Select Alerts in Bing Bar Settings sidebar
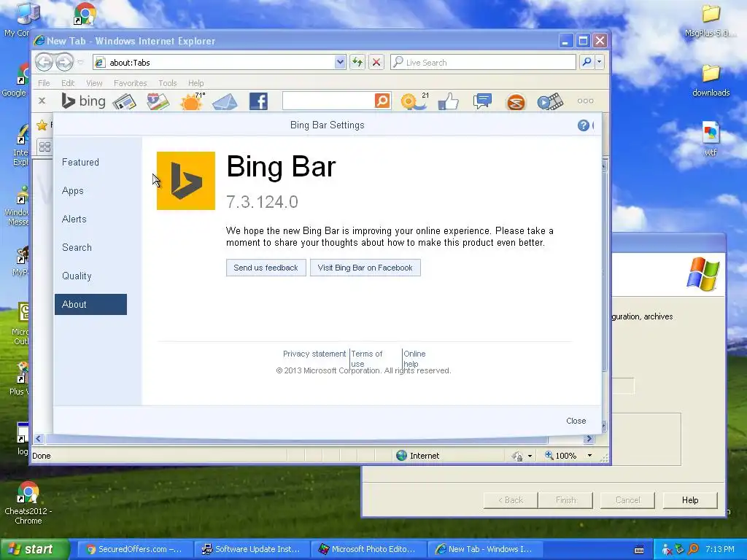Image resolution: width=747 pixels, height=560 pixels. pos(74,219)
